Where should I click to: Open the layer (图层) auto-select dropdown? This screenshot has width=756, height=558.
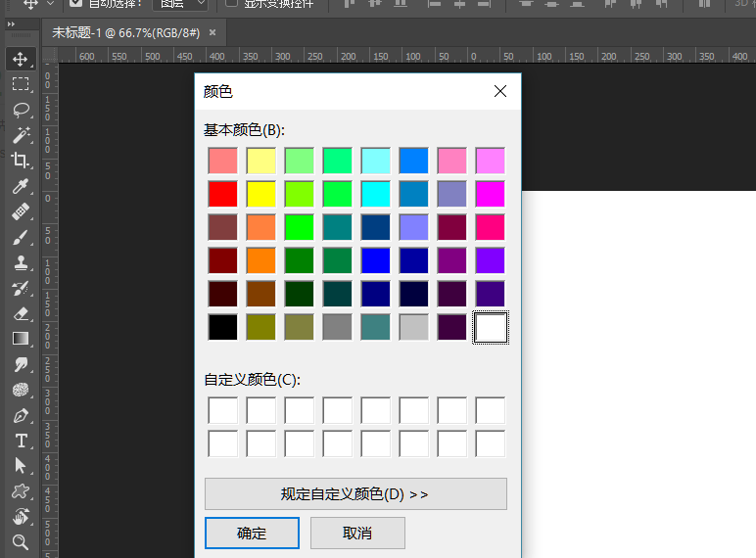point(183,4)
